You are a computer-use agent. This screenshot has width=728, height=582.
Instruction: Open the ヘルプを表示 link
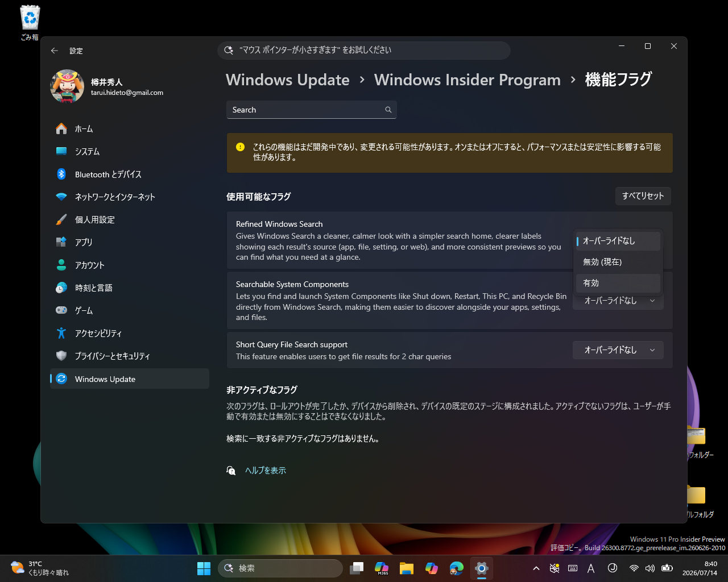click(266, 471)
